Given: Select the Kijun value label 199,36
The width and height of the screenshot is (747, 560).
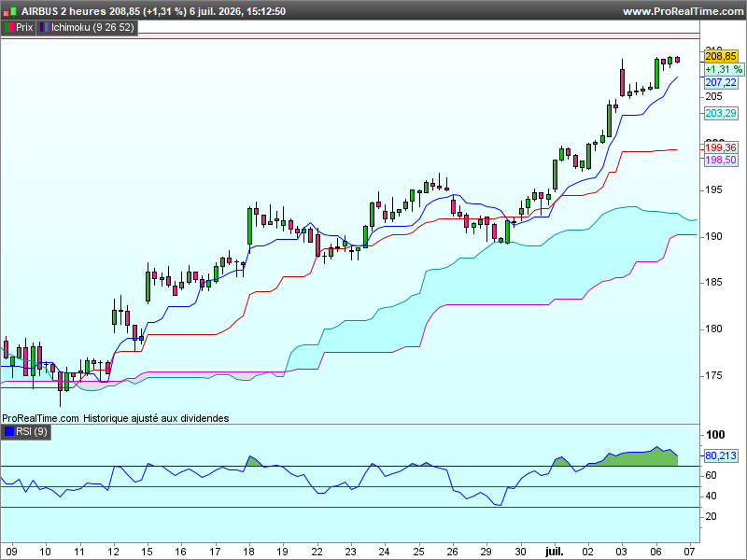Looking at the screenshot, I should (721, 147).
